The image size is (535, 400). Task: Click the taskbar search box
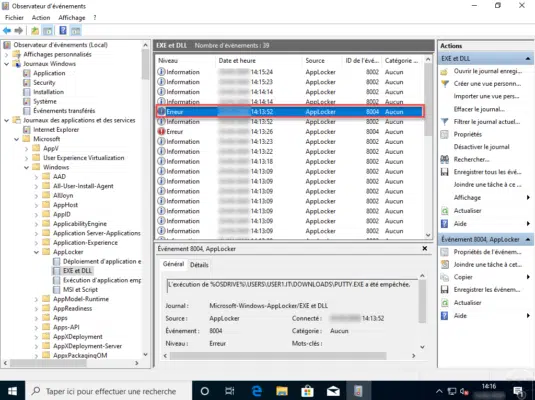pyautogui.click(x=109, y=391)
